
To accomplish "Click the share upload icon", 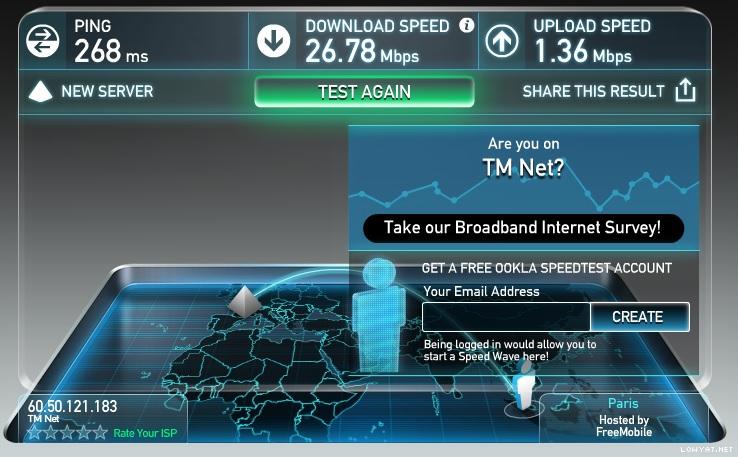I will [685, 90].
